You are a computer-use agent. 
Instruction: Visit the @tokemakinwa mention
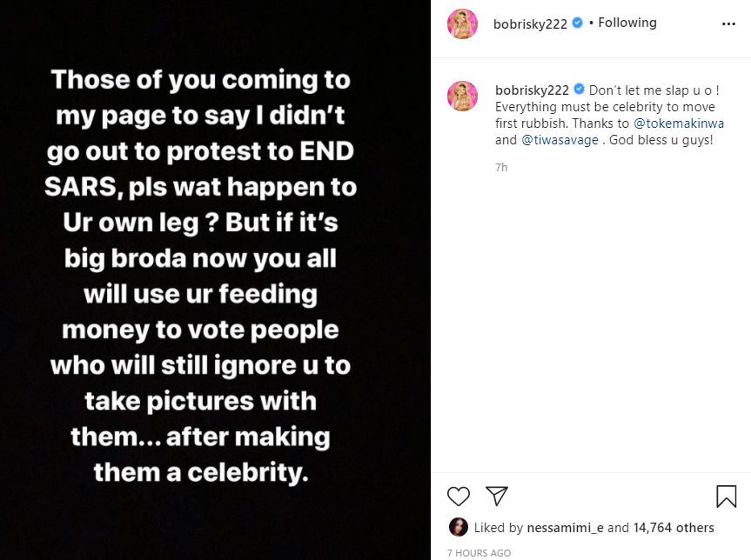(x=682, y=123)
